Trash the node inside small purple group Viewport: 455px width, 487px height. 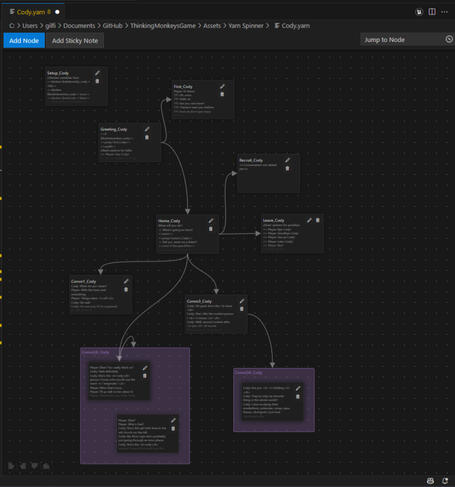(298, 396)
